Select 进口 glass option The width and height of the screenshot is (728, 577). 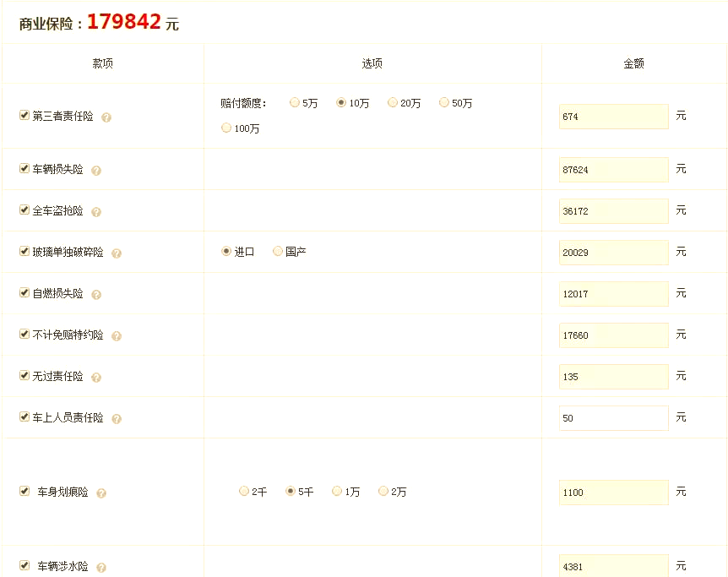click(226, 251)
